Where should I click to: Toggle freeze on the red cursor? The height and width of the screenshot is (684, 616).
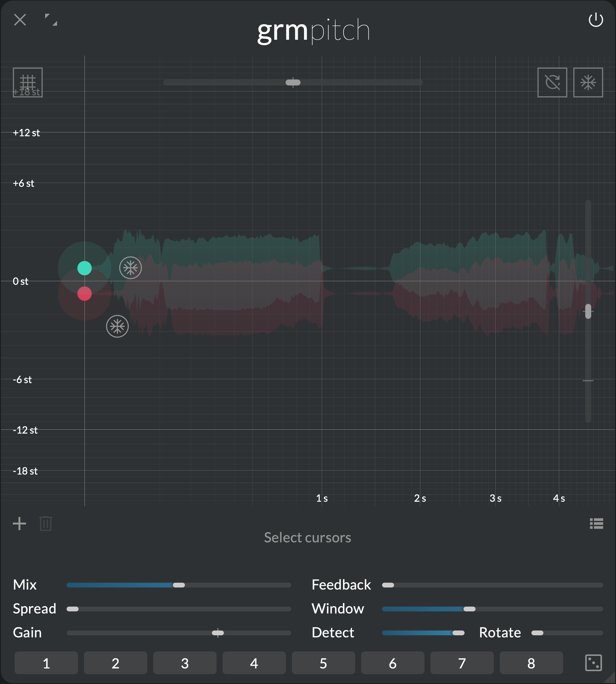click(x=117, y=326)
